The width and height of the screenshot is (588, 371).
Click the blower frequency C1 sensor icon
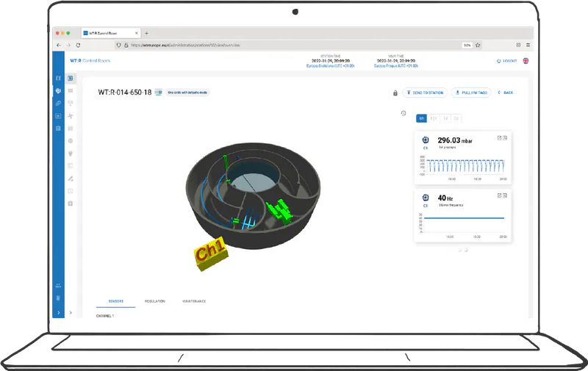pos(426,197)
